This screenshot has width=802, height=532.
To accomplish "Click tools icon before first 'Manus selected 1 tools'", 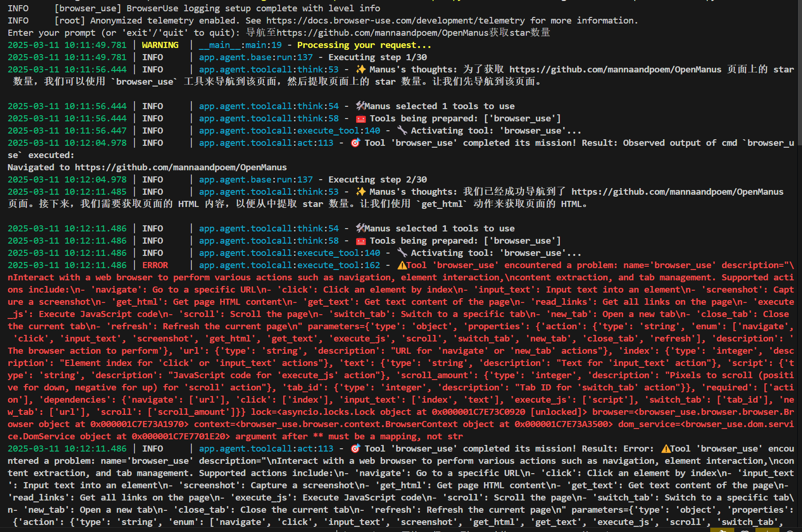I will (360, 106).
